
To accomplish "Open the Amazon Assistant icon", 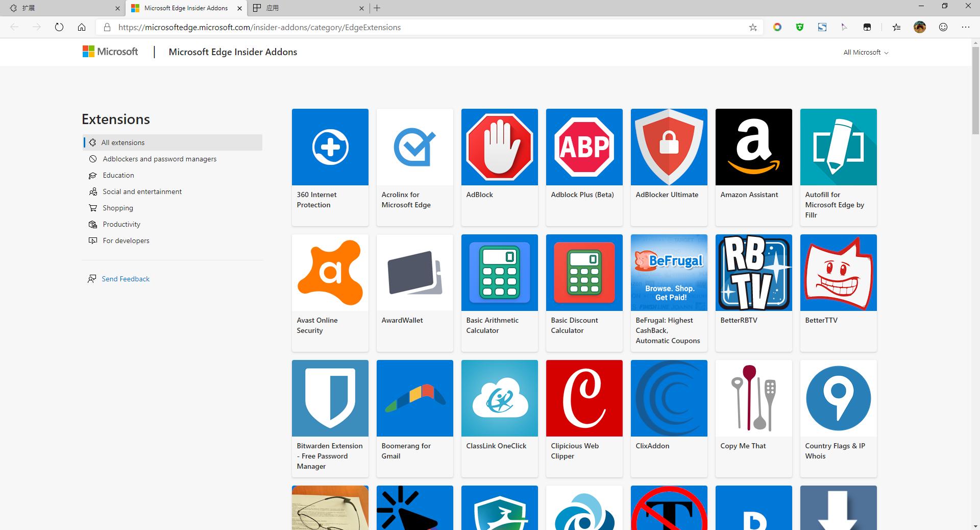I will [x=754, y=147].
